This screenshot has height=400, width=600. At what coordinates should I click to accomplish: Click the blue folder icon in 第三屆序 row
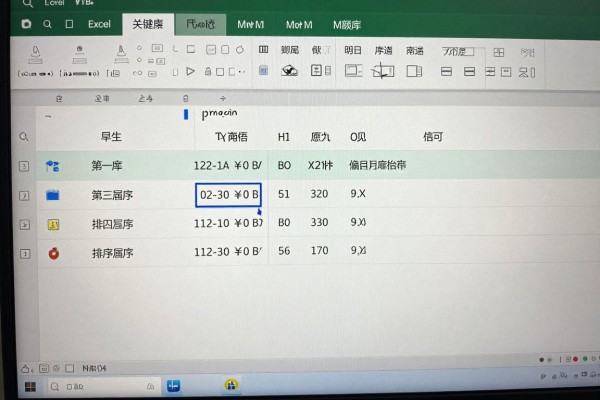tap(52, 195)
